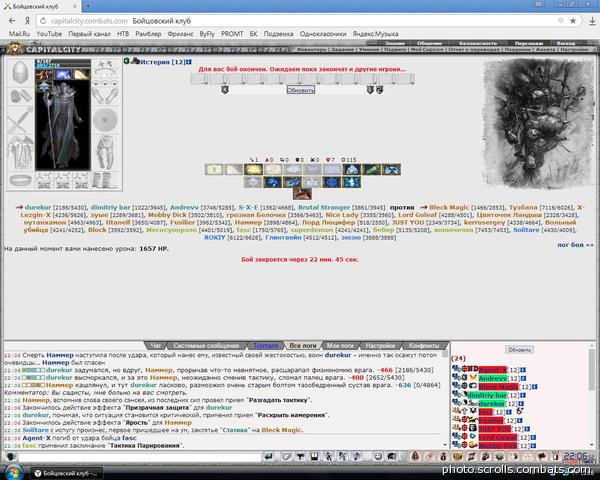The height and width of the screenshot is (480, 600).
Task: Open Задания submenu item
Action: click(342, 49)
